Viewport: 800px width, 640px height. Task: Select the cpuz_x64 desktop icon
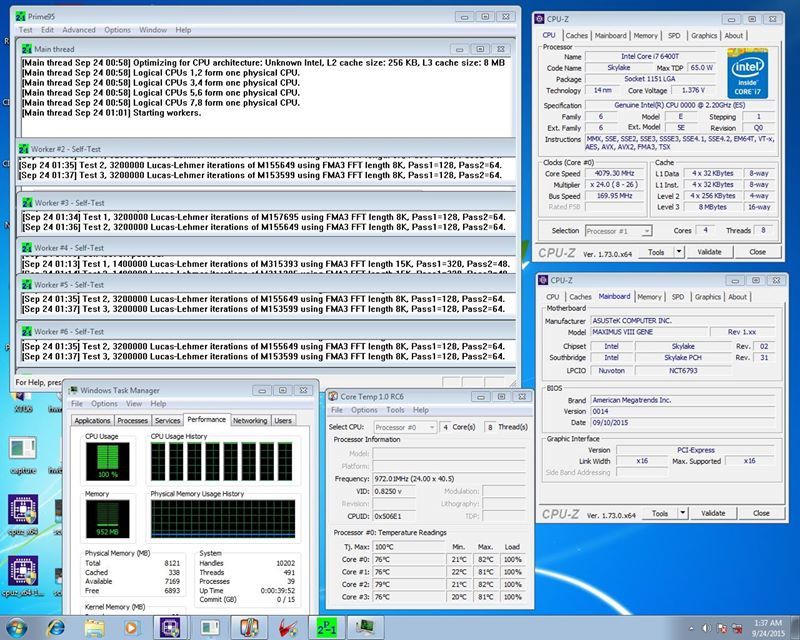(22, 516)
